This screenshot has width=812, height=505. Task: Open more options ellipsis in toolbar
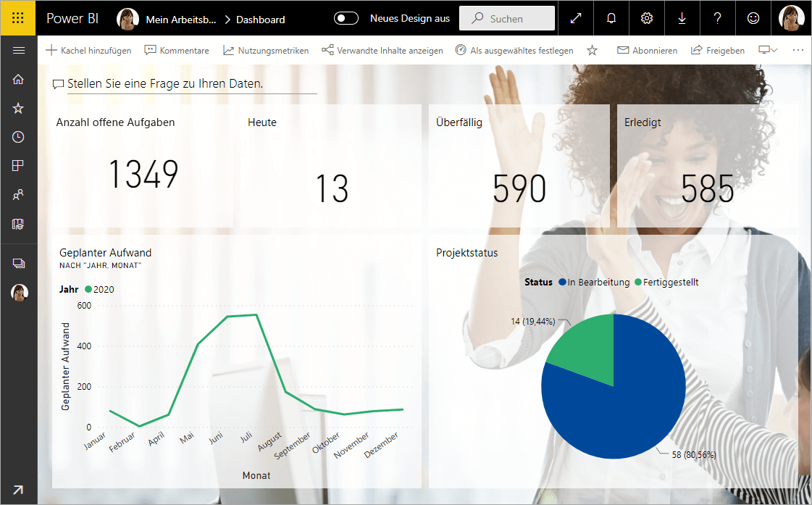[x=798, y=50]
